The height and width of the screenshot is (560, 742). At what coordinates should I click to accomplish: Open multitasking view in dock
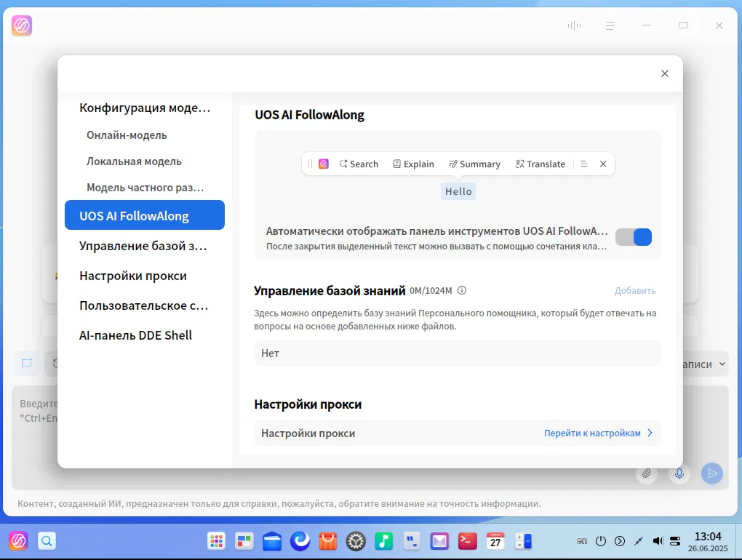tap(244, 541)
